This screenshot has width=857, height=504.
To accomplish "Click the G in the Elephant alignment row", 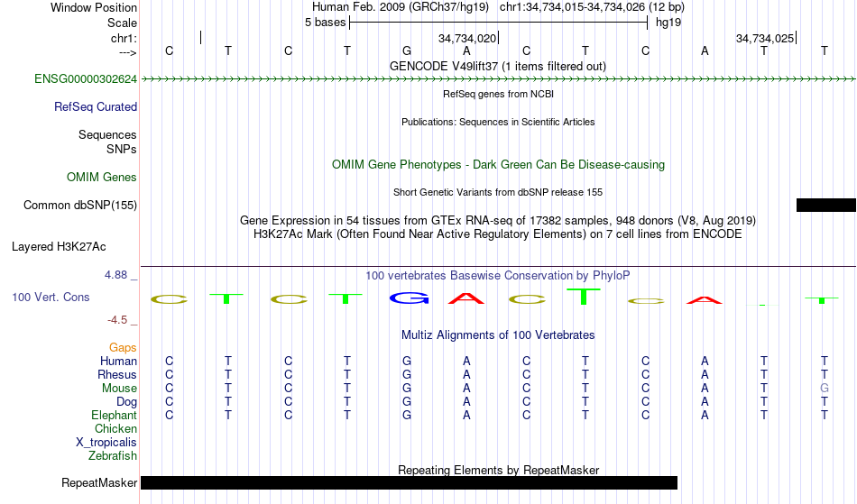I will tap(407, 416).
